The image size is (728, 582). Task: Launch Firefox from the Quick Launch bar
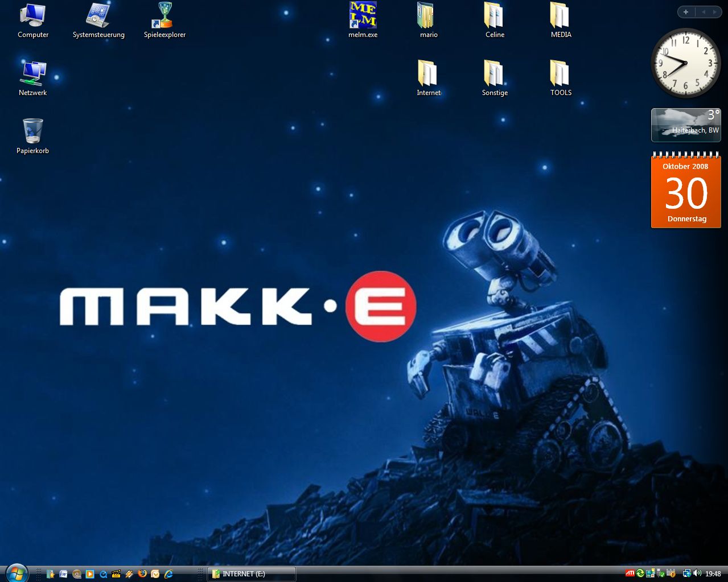pos(142,574)
